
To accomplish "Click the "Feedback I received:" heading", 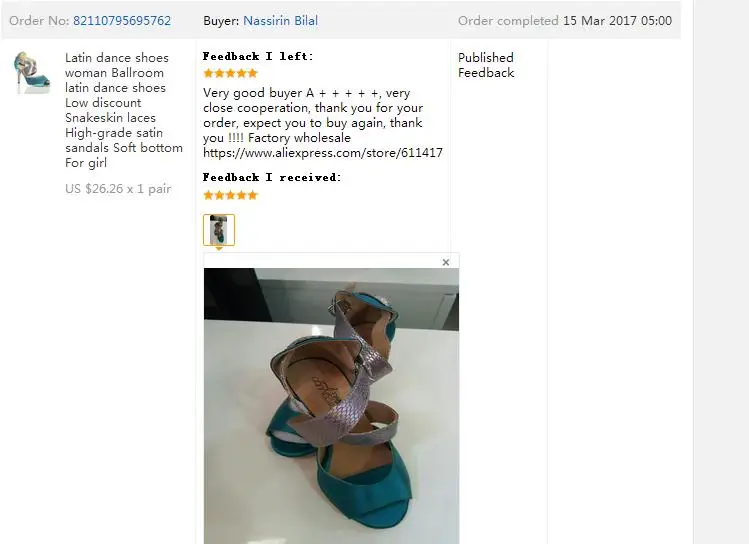I will pos(272,177).
